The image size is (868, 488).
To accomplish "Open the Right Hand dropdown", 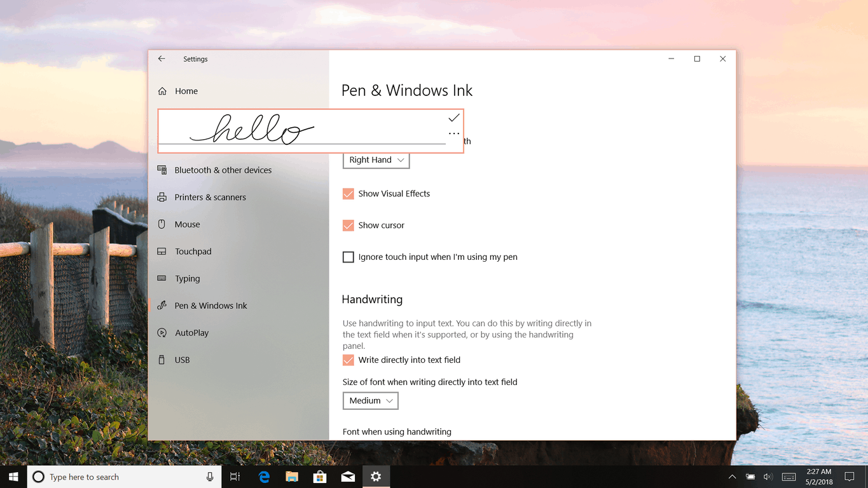I will click(376, 160).
